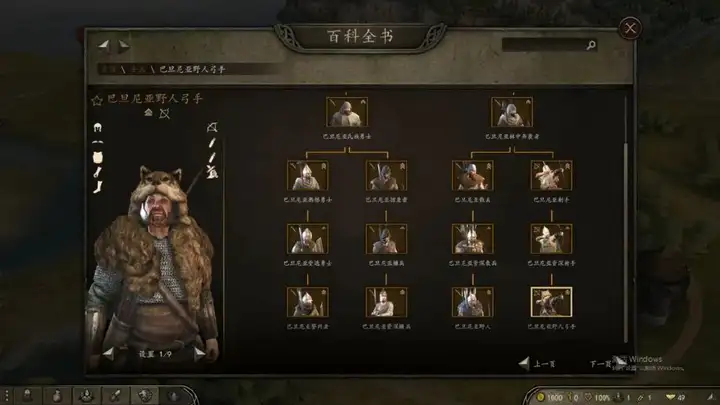The image size is (720, 405).
Task: Go to previous page (上一页)
Action: coord(537,364)
